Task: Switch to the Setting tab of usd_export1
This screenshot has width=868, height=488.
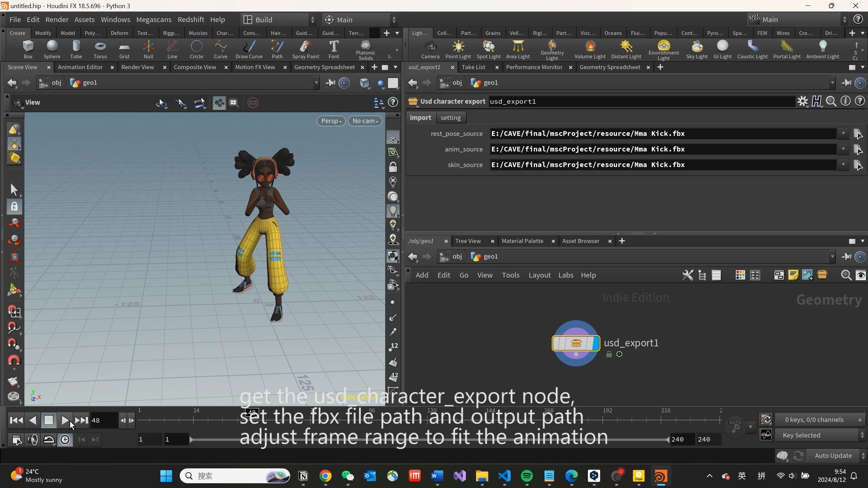Action: (x=451, y=117)
